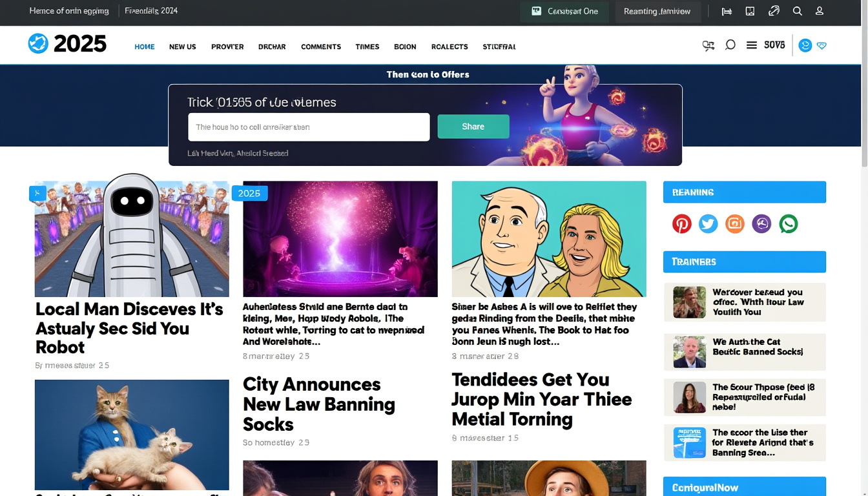Click the Reamting Jamivew button

coord(657,12)
